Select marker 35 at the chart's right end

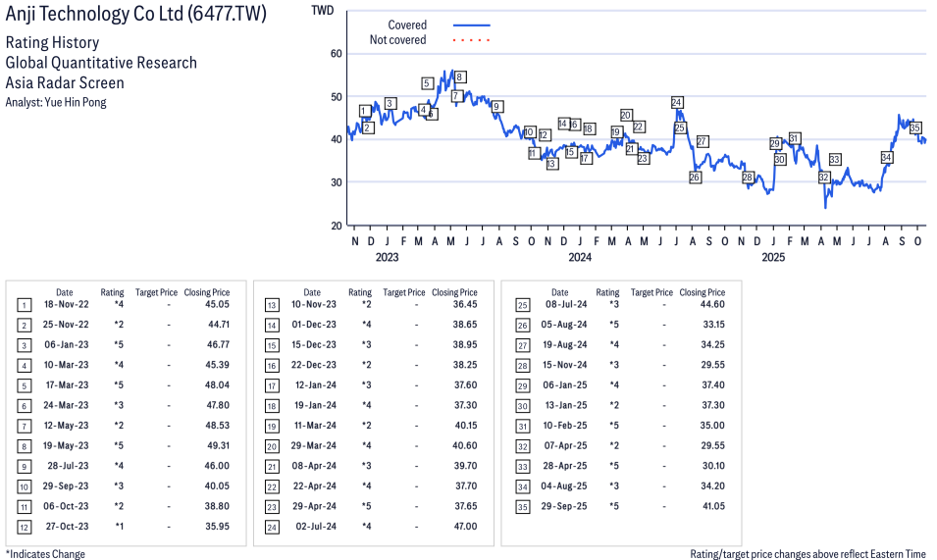click(x=915, y=128)
